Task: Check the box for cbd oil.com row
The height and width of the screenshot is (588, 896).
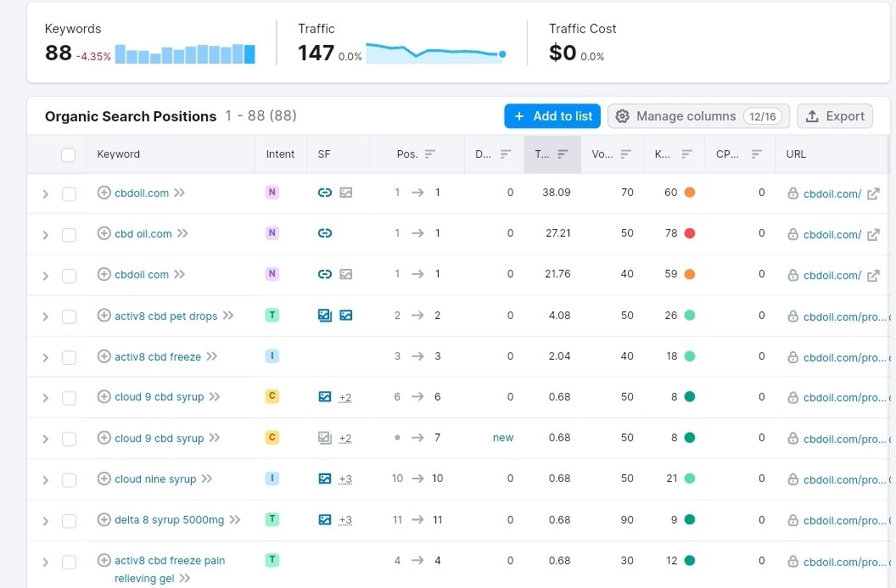Action: pyautogui.click(x=69, y=235)
